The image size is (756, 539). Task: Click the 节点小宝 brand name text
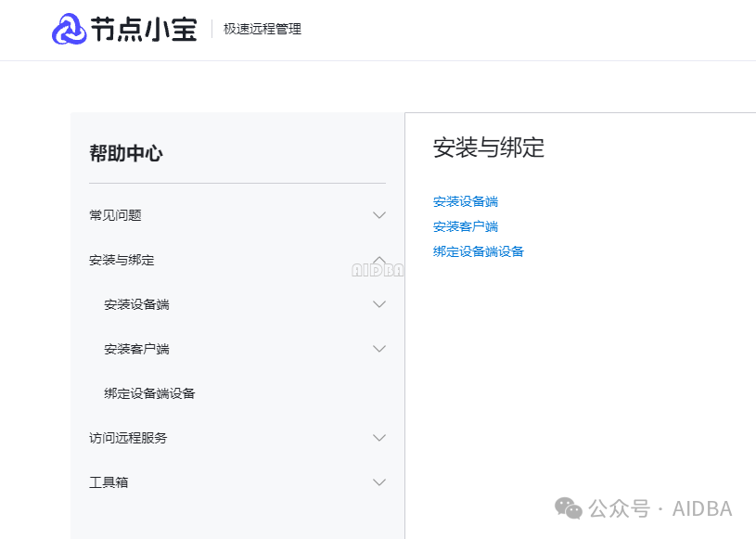[x=144, y=30]
